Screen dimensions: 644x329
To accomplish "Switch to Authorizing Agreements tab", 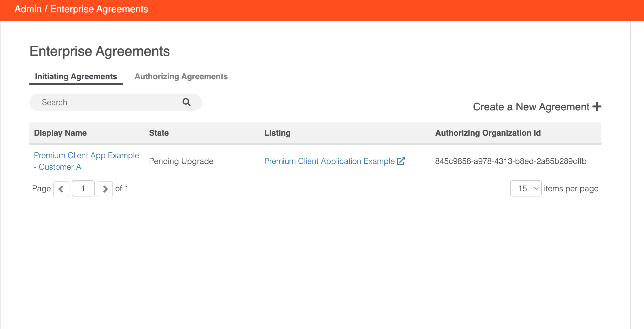I will click(x=181, y=77).
